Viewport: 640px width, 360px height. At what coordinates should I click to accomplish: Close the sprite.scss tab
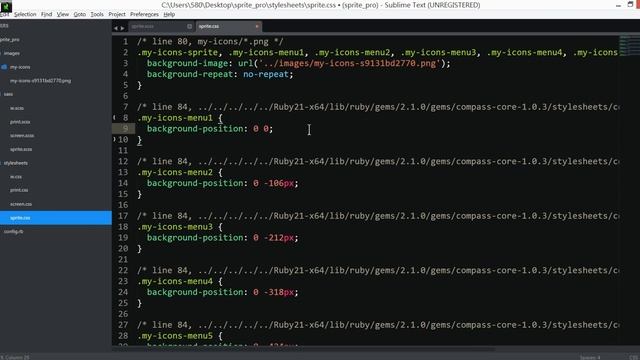coord(189,26)
